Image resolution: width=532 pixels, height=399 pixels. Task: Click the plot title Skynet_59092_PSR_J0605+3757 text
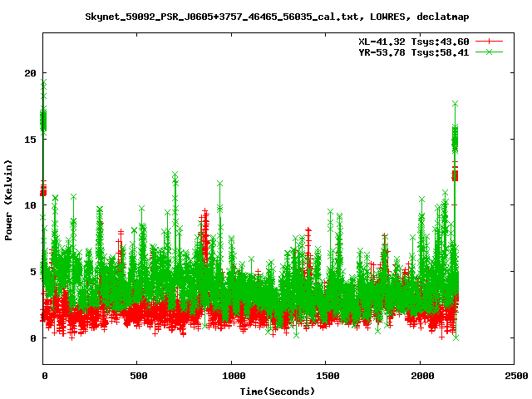[x=277, y=17]
